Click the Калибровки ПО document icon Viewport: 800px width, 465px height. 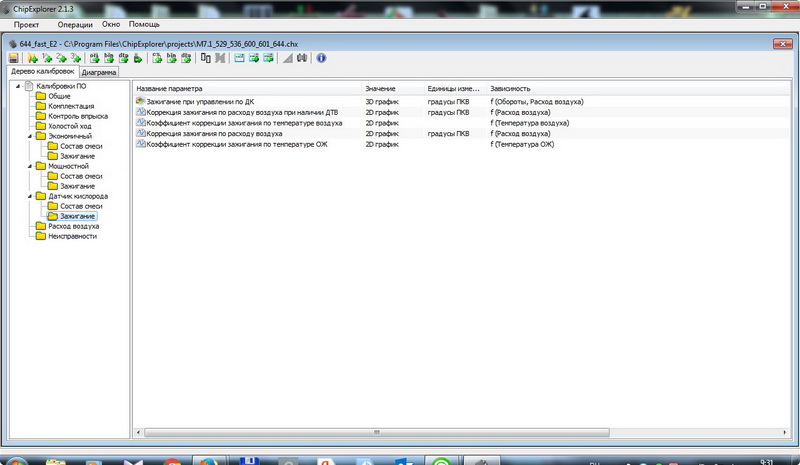coord(28,87)
